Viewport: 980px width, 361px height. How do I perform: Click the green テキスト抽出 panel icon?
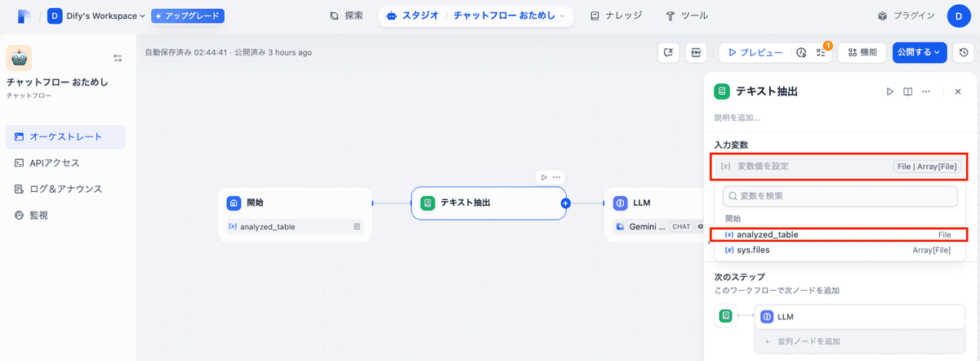tap(722, 91)
